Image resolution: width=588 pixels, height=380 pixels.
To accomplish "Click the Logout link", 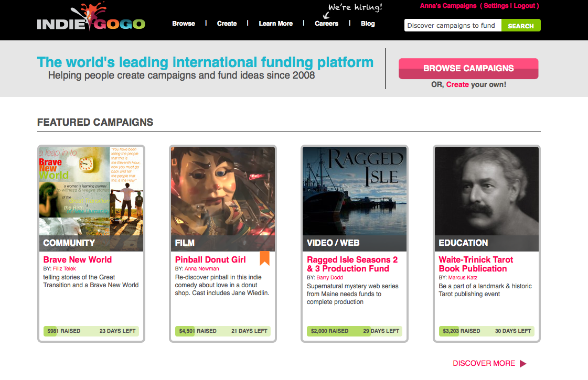I will (x=525, y=6).
